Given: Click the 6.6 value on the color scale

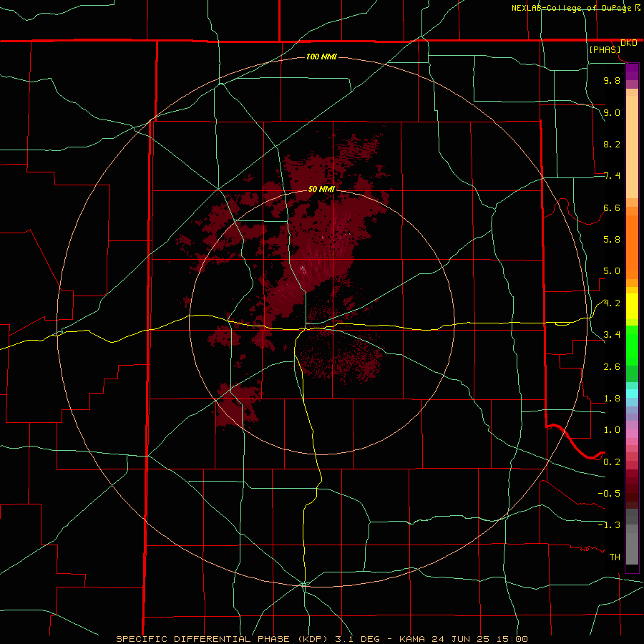Looking at the screenshot, I should tap(612, 208).
